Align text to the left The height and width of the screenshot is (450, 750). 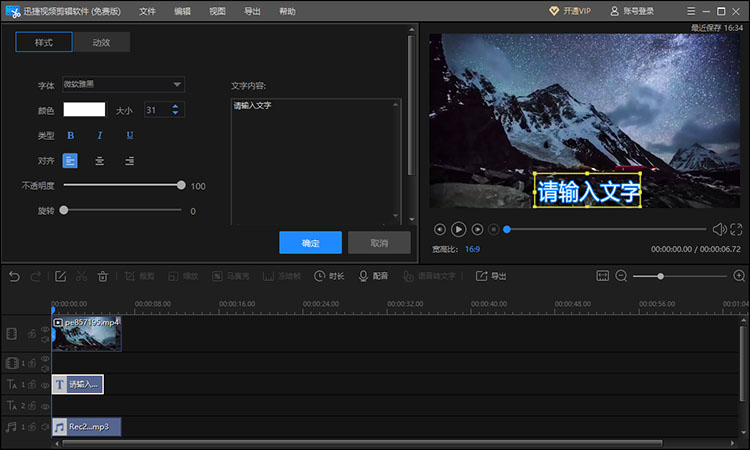coord(70,161)
